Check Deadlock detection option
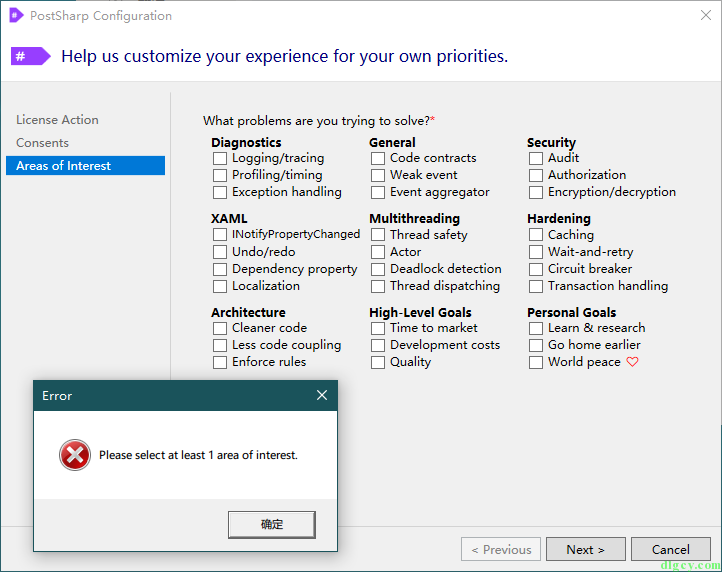This screenshot has width=722, height=572. pos(378,269)
